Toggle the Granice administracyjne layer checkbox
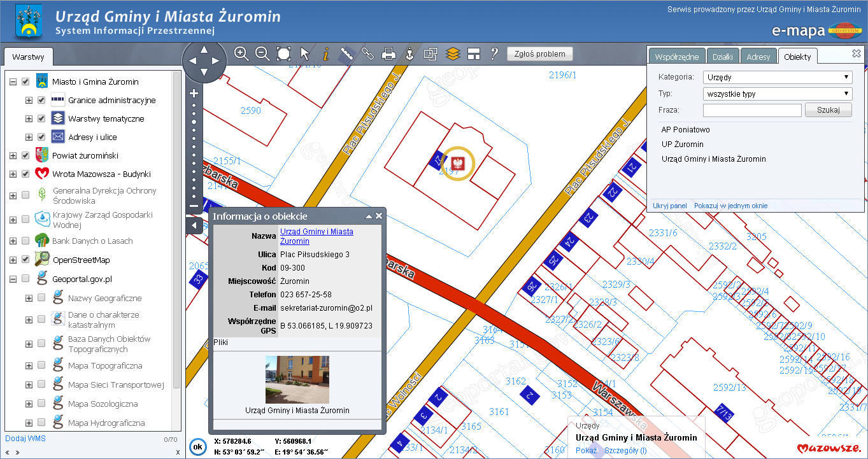The height and width of the screenshot is (459, 868). coord(41,100)
